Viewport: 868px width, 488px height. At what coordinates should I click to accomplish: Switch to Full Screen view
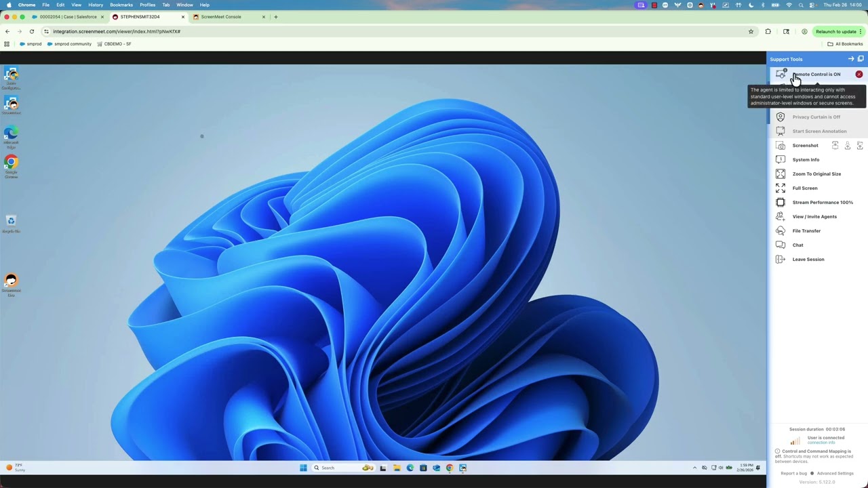[x=805, y=188]
